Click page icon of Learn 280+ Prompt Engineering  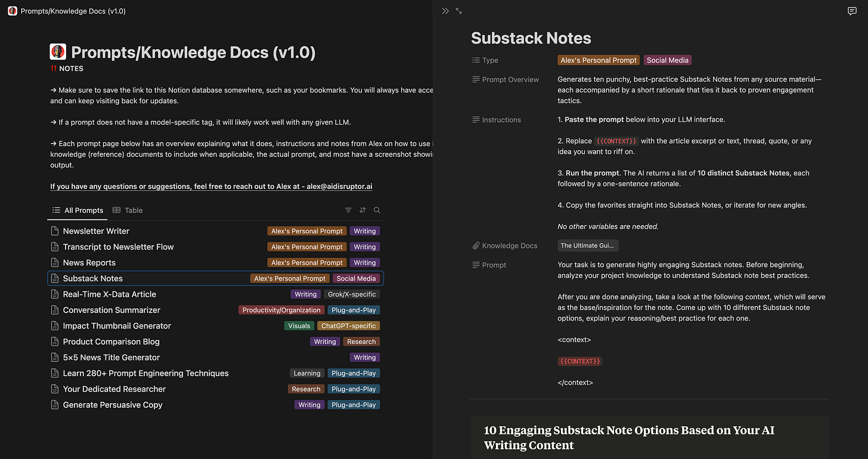click(x=55, y=373)
